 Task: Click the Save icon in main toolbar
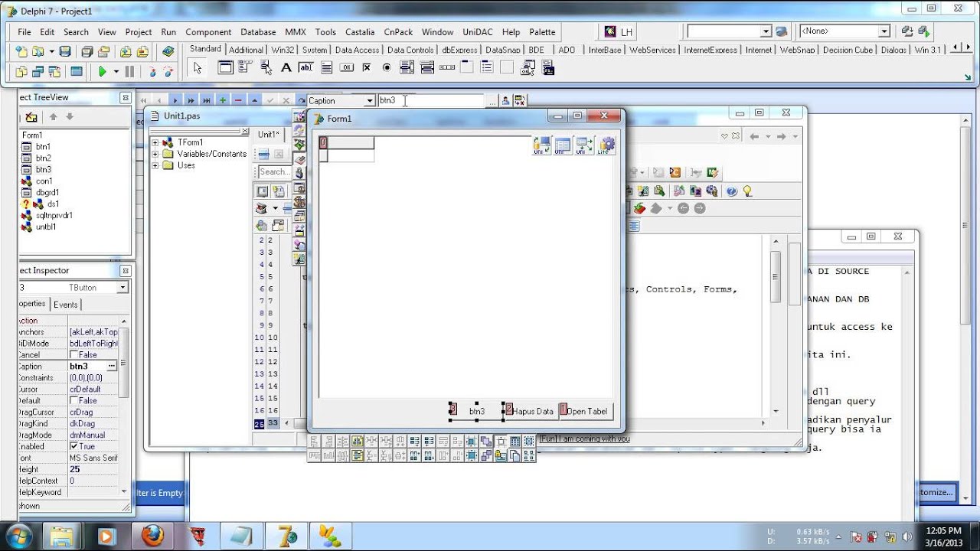tap(65, 51)
